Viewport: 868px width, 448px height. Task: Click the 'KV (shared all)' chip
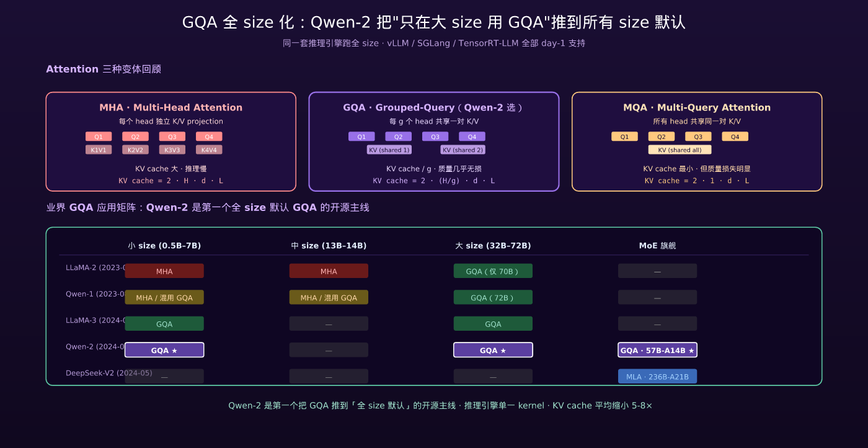coord(680,150)
